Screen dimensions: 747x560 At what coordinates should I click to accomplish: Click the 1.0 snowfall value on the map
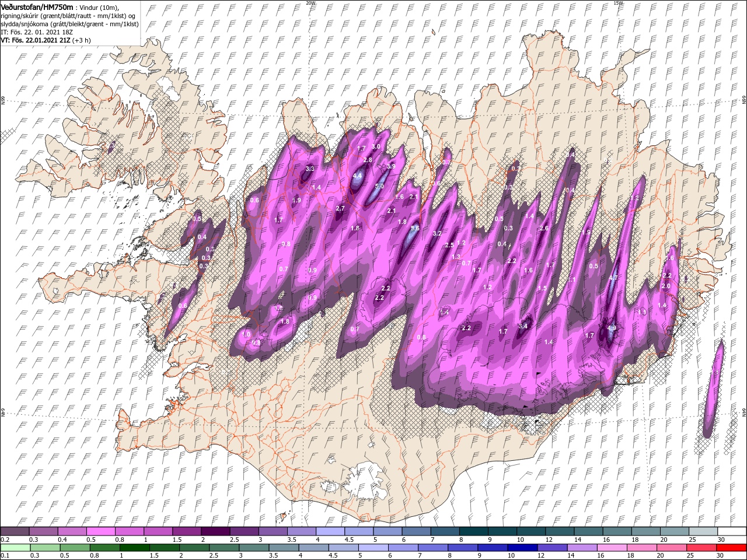point(246,334)
